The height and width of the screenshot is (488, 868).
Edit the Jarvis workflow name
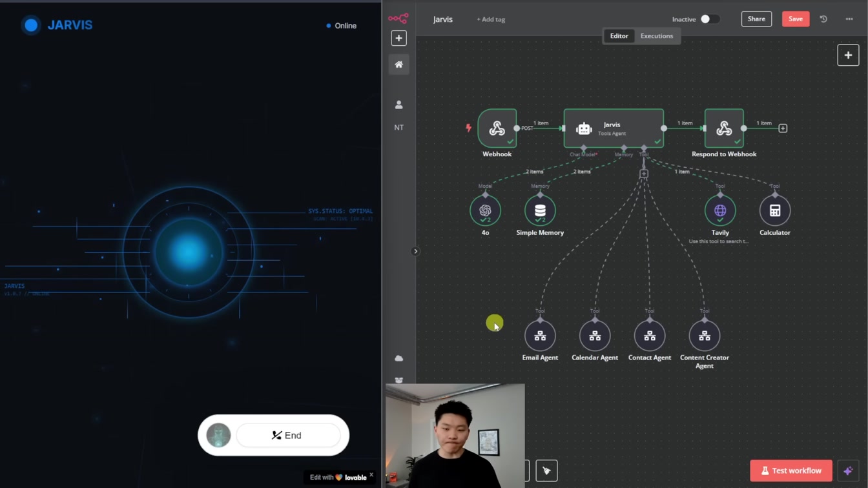pos(443,19)
